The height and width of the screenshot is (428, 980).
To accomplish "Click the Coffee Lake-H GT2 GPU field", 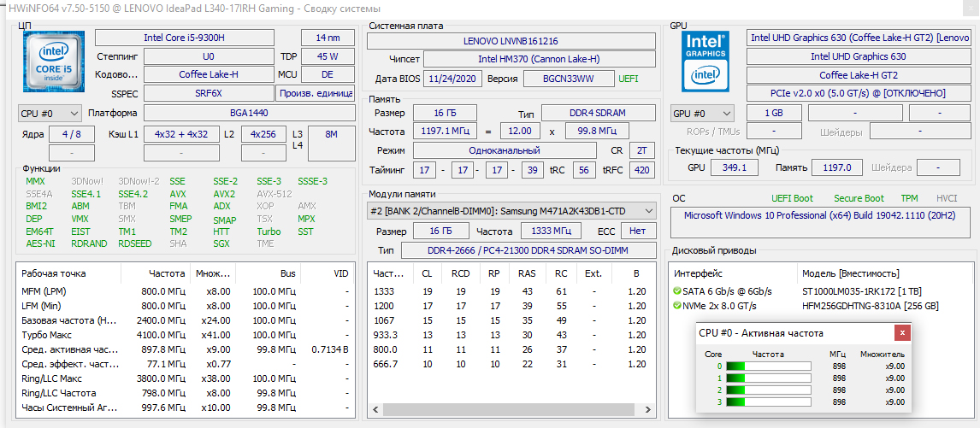I will point(858,75).
